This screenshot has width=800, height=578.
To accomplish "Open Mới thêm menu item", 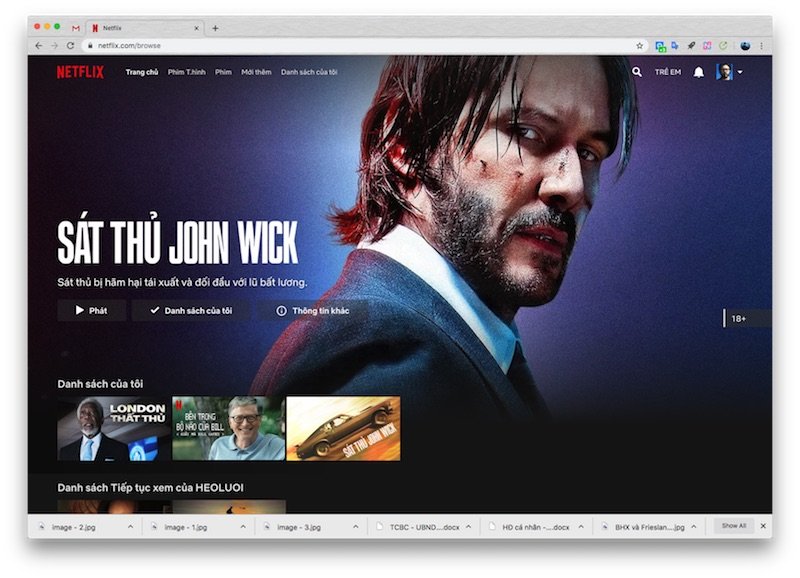I will click(x=256, y=72).
